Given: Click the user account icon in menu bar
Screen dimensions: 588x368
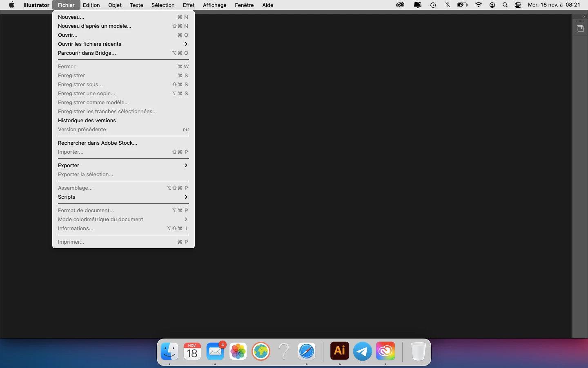Looking at the screenshot, I should coord(492,5).
